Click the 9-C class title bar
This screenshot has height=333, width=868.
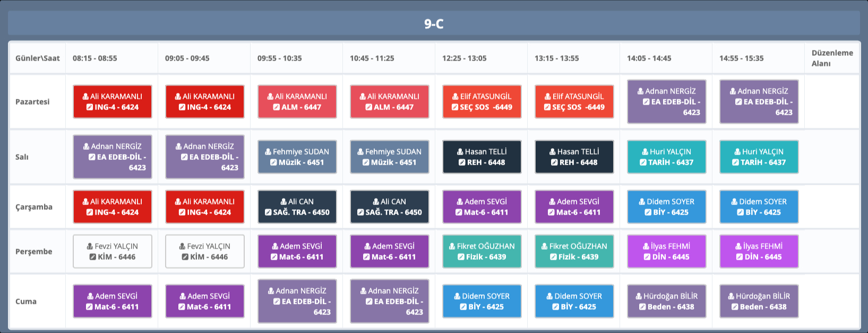[x=434, y=24]
